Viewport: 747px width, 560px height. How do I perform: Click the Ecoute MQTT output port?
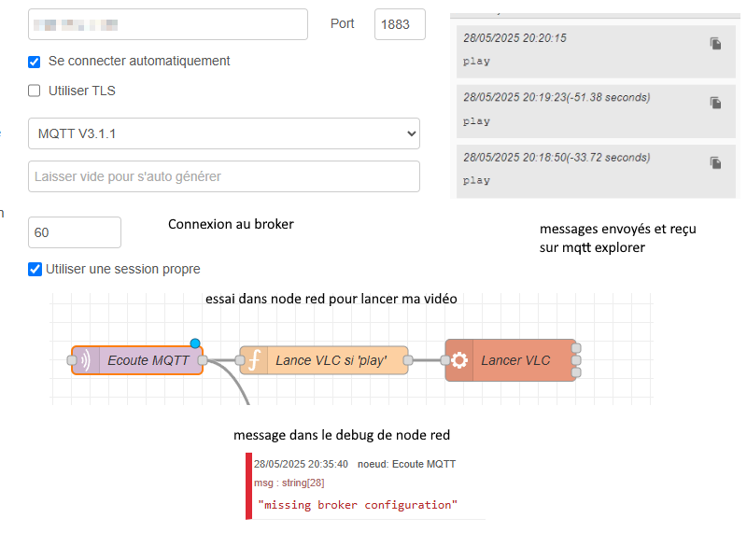click(202, 360)
